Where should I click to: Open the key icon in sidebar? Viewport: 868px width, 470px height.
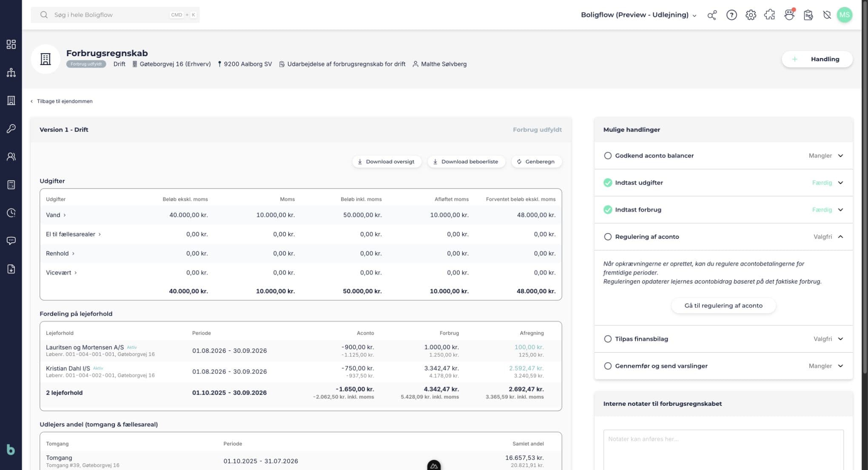11,128
